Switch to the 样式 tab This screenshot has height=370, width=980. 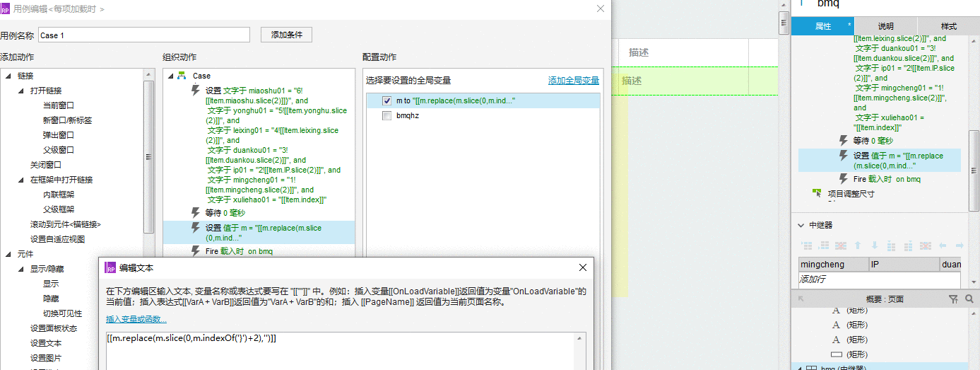point(948,26)
